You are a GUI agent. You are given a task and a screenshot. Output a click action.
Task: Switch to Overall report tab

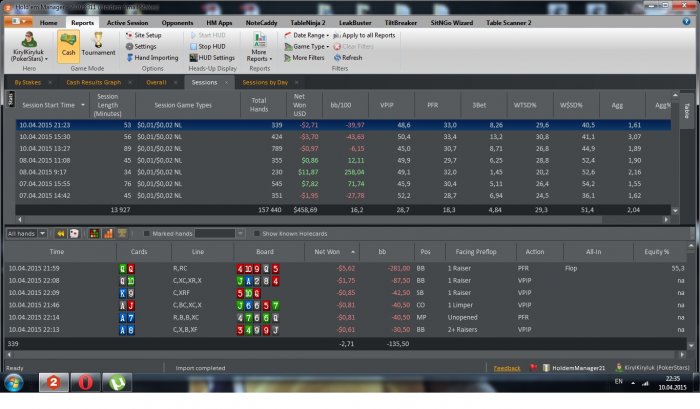(x=156, y=82)
